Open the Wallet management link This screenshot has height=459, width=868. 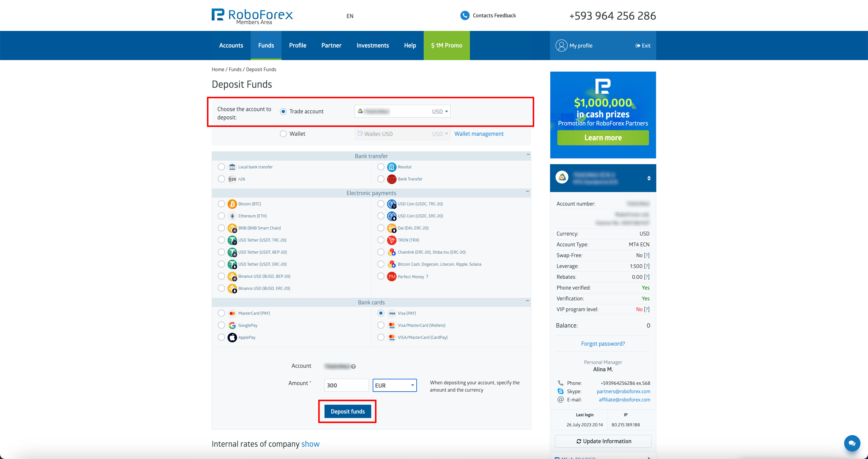click(479, 134)
